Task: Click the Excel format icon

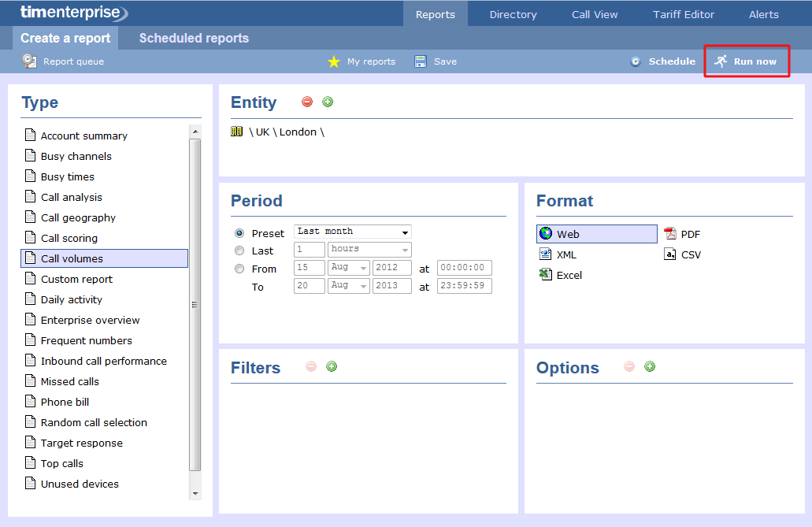Action: (545, 274)
